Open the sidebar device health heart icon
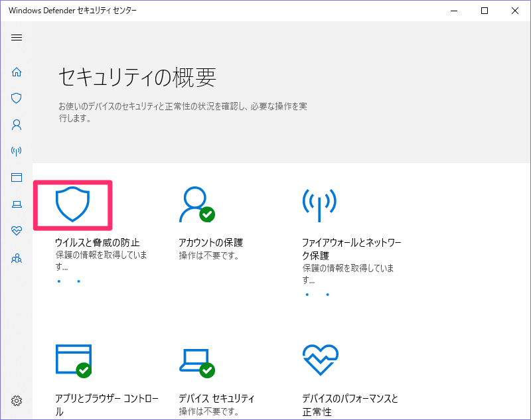The height and width of the screenshot is (420, 531). coord(17,231)
